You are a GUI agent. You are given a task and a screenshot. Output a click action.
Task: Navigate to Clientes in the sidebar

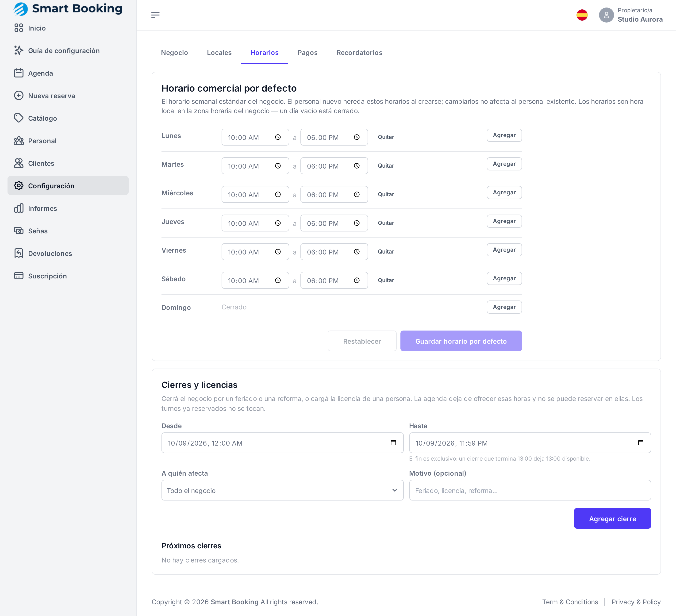click(x=68, y=163)
